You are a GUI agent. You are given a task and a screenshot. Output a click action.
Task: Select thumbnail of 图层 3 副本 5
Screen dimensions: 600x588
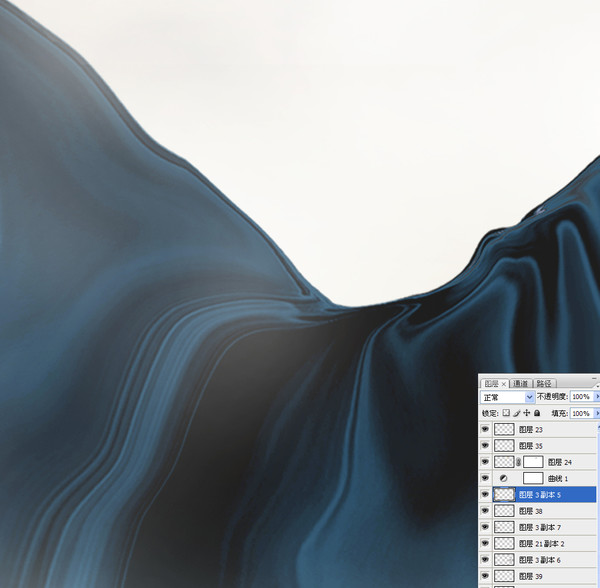coord(504,495)
